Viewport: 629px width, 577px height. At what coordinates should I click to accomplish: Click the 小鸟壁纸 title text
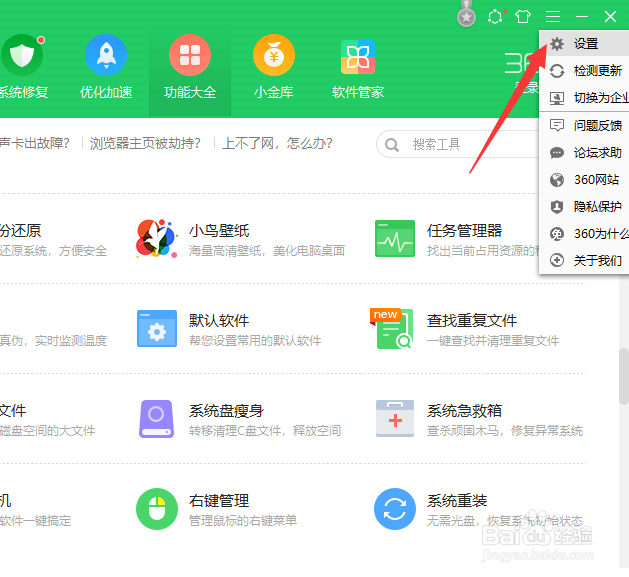(x=219, y=231)
